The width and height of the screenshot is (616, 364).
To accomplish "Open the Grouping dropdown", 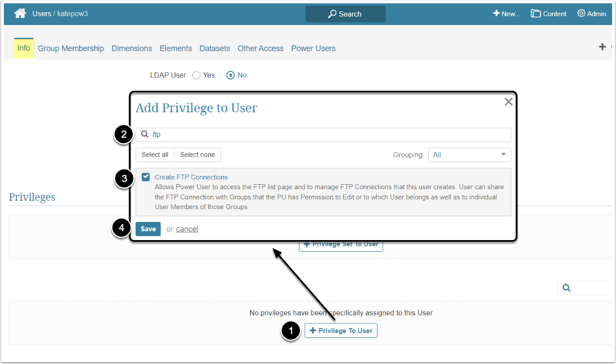I will tap(469, 155).
